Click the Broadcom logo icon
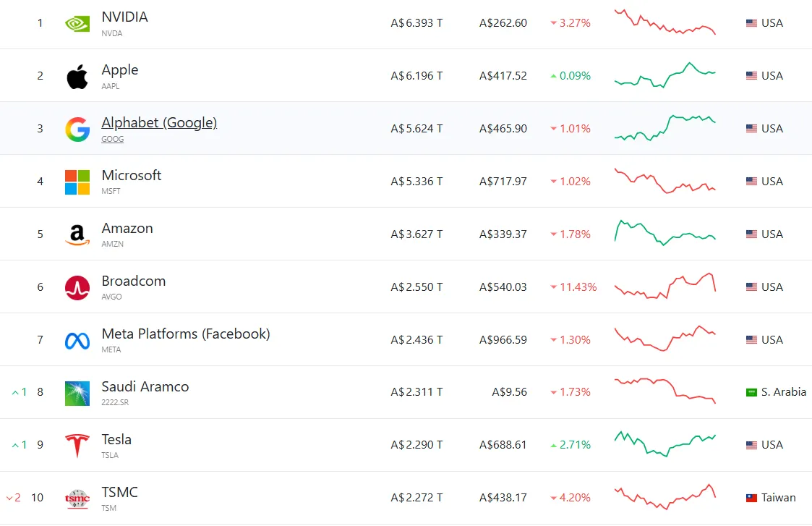Screen dimensions: 812x526 pyautogui.click(x=77, y=287)
